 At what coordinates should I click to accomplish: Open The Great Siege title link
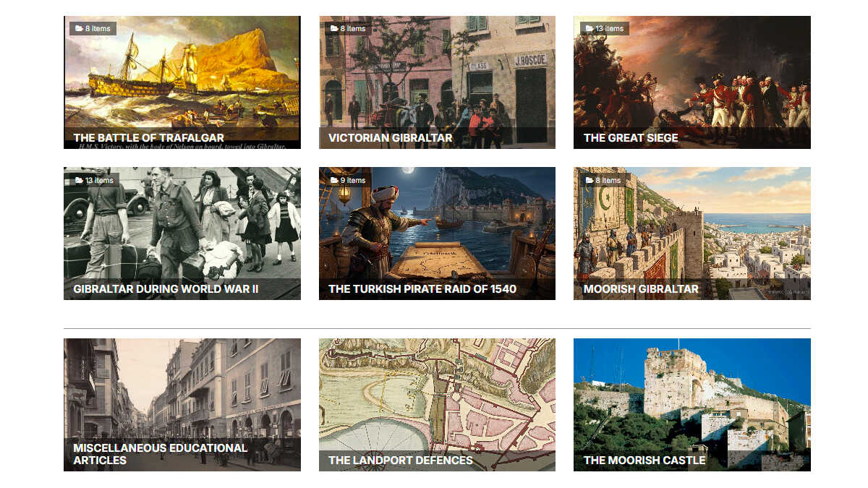631,137
